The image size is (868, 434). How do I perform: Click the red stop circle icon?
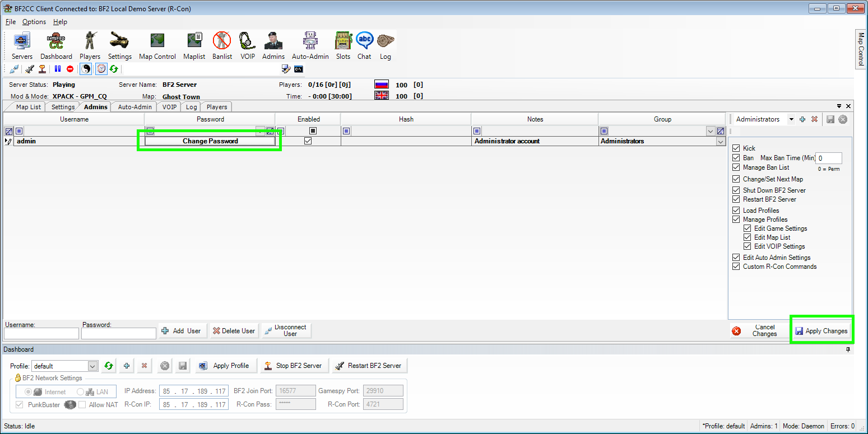70,69
